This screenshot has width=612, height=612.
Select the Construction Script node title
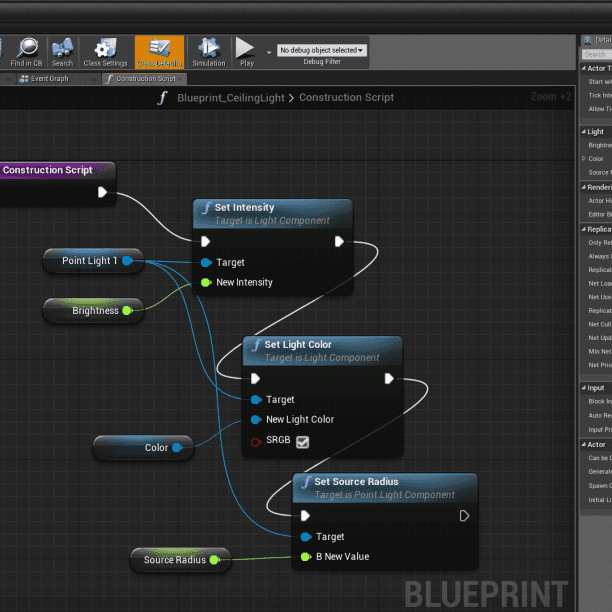point(48,170)
